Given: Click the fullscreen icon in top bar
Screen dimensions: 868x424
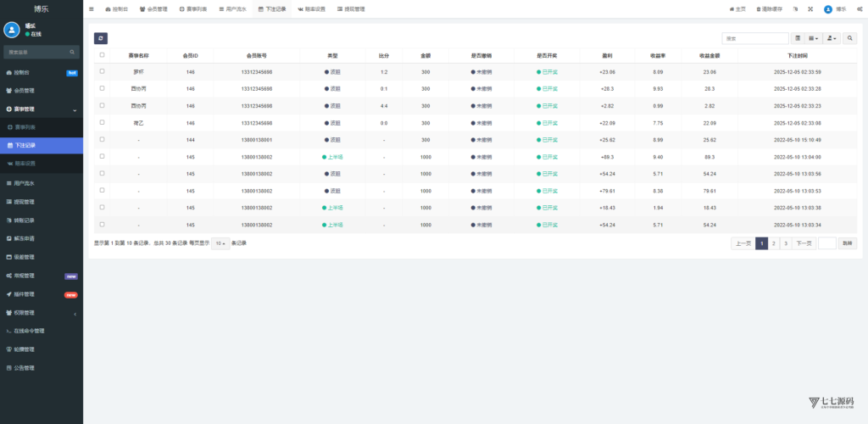Looking at the screenshot, I should pos(810,8).
